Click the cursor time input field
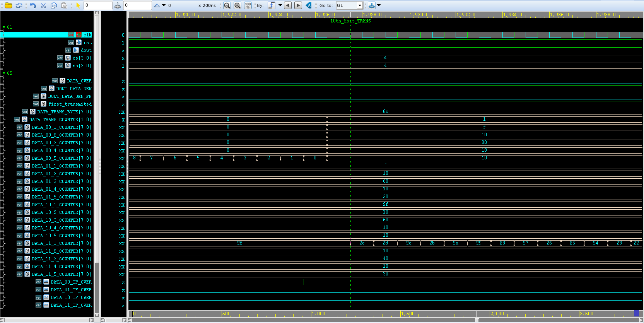 click(x=98, y=5)
